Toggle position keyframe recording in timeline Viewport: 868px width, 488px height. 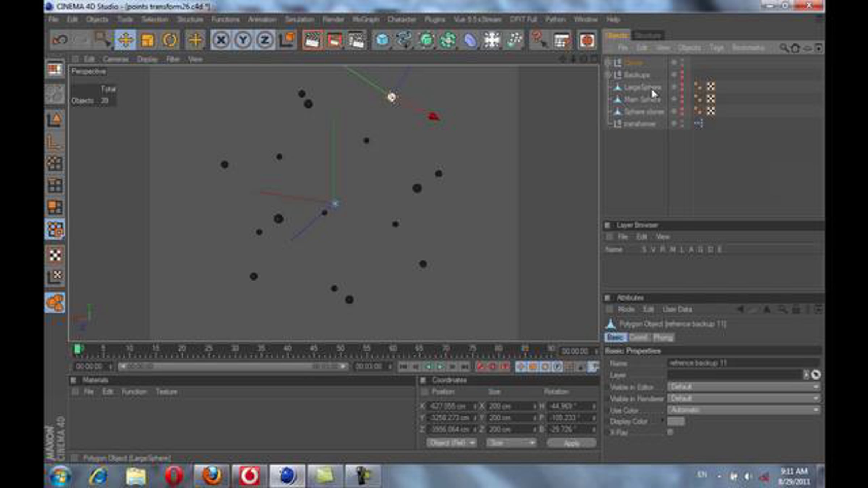[521, 367]
